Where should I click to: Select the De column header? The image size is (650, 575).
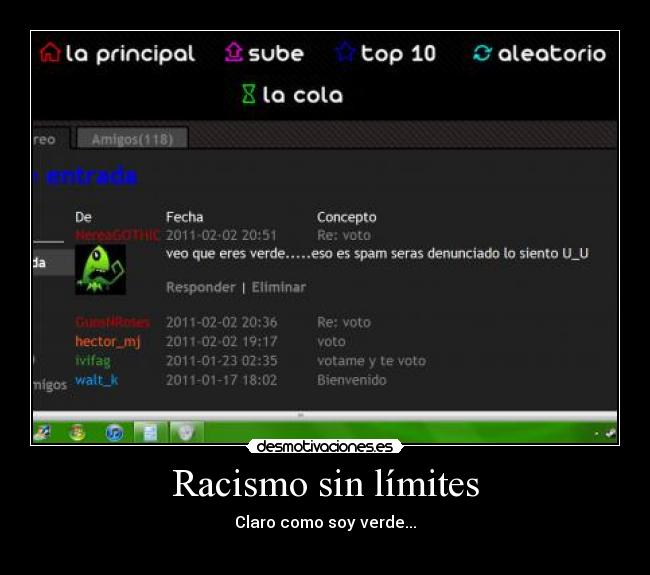(83, 217)
